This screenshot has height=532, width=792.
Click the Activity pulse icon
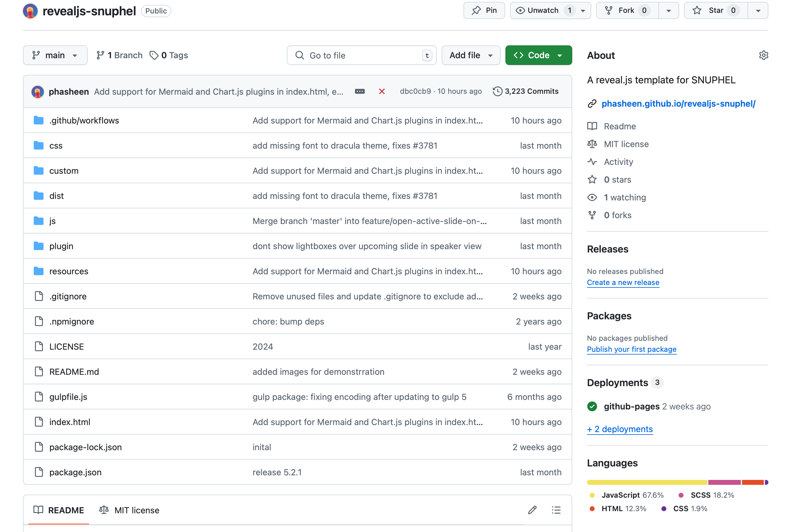coord(592,162)
